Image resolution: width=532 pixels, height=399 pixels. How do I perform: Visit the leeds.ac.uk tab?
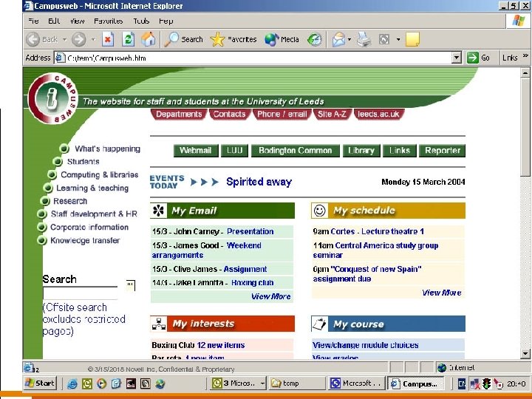tap(378, 114)
